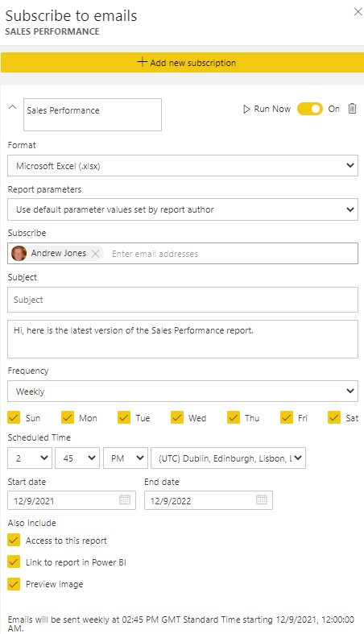Open the Report parameters dropdown
This screenshot has width=364, height=634.
click(183, 209)
